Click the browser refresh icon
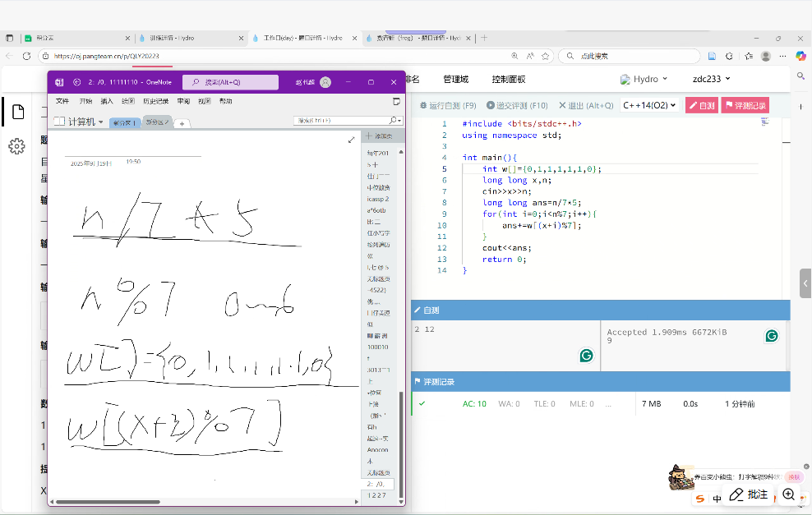Screen dimensions: 812x515 [x=27, y=56]
